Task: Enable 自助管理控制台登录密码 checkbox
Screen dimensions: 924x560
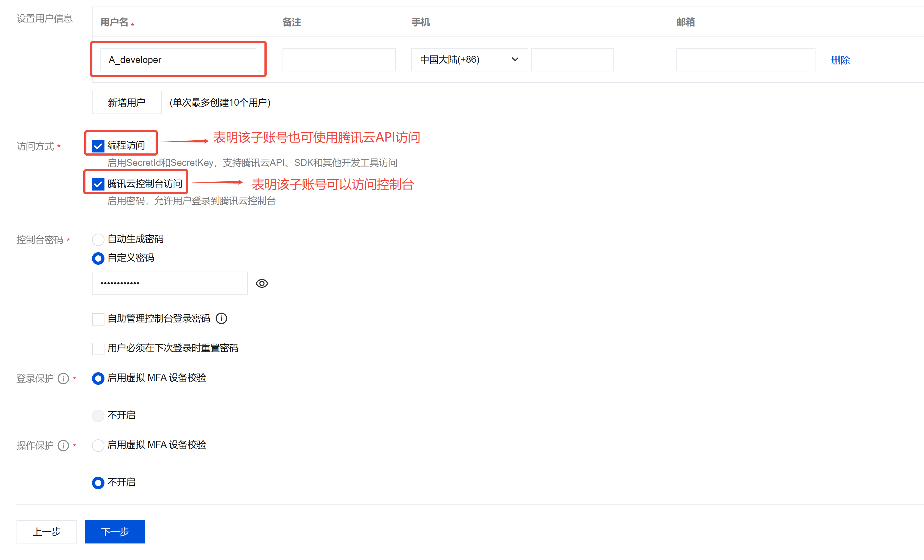Action: click(98, 319)
